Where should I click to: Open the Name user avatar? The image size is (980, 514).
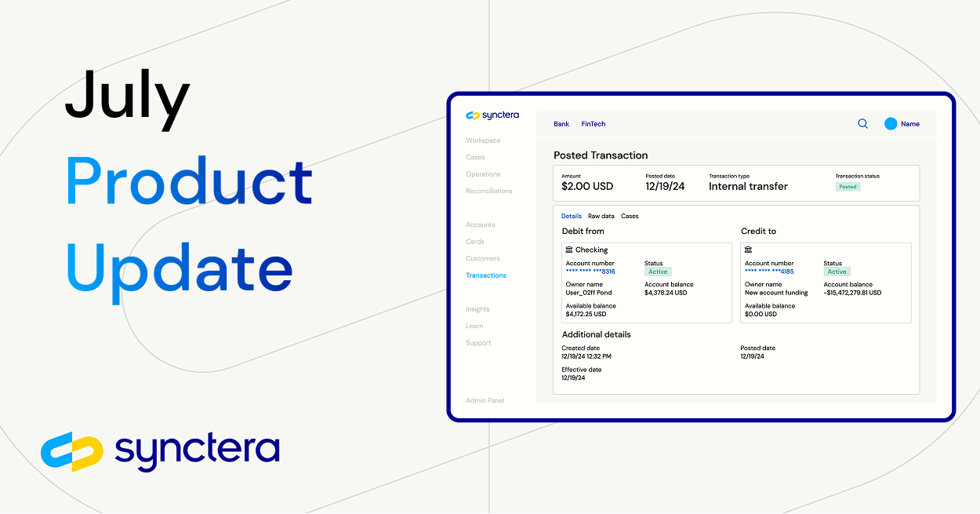[x=890, y=124]
